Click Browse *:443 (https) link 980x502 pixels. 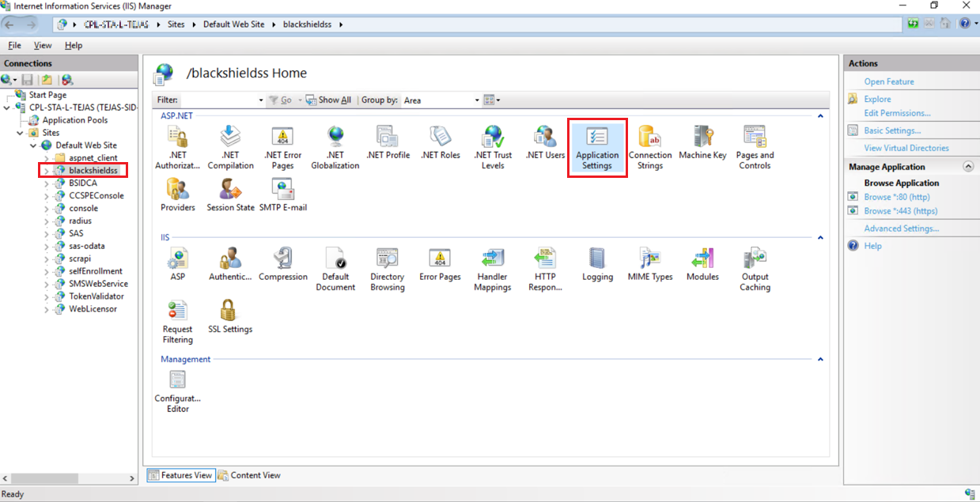pos(900,211)
